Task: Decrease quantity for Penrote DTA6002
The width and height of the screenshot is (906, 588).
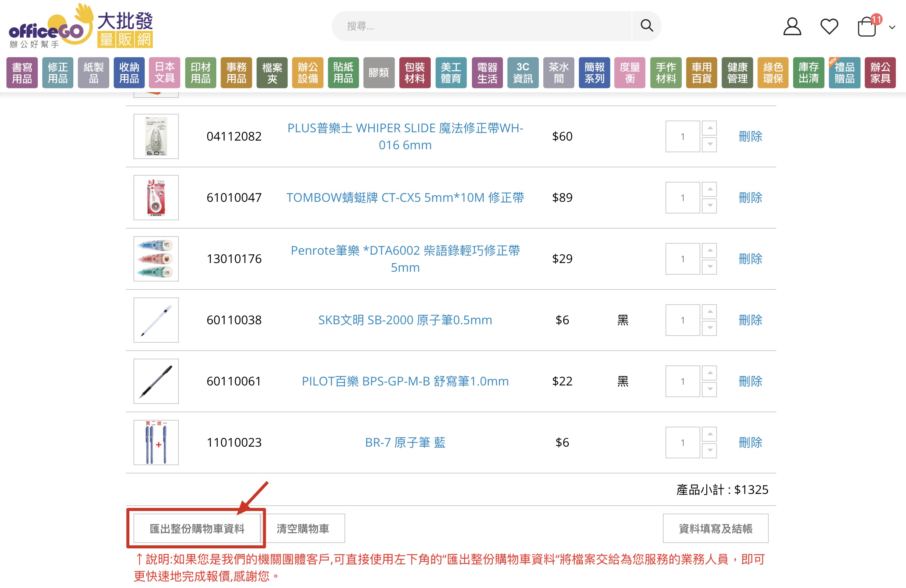Action: [710, 267]
